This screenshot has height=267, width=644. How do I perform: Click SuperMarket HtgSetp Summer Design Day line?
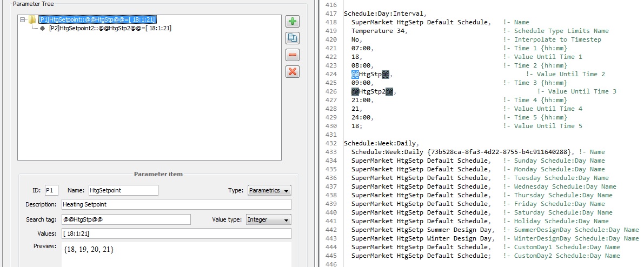click(x=423, y=230)
